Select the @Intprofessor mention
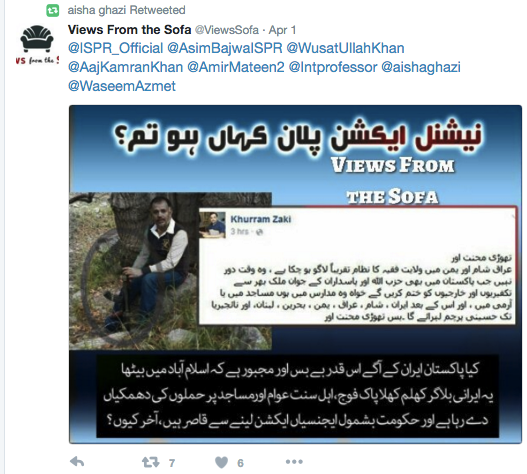Viewport: 527px width, 474px height. [x=333, y=67]
